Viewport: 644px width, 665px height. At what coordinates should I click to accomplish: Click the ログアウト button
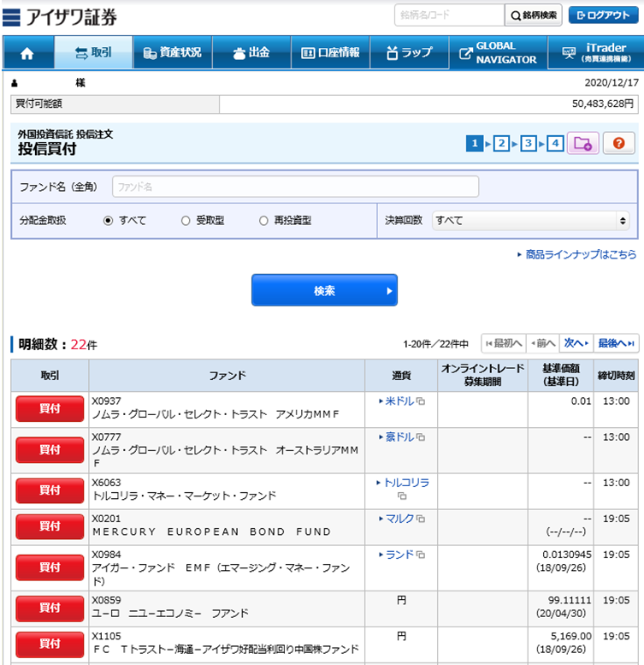[603, 15]
